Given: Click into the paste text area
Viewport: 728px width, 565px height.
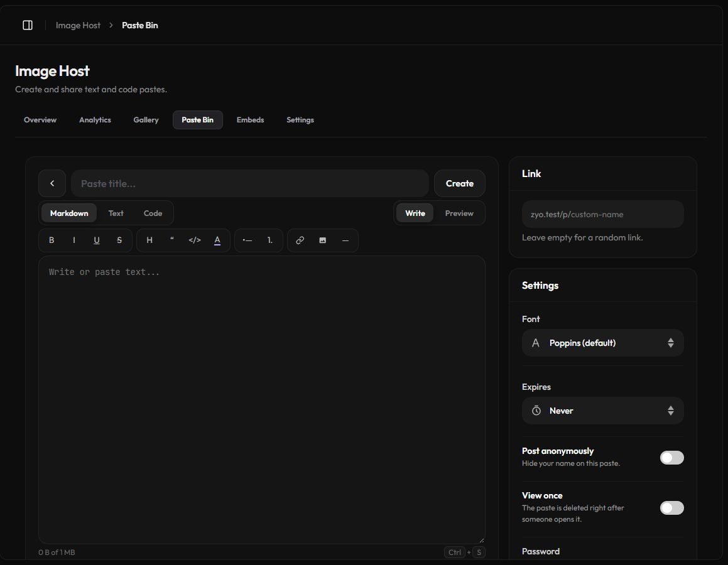Looking at the screenshot, I should click(262, 400).
